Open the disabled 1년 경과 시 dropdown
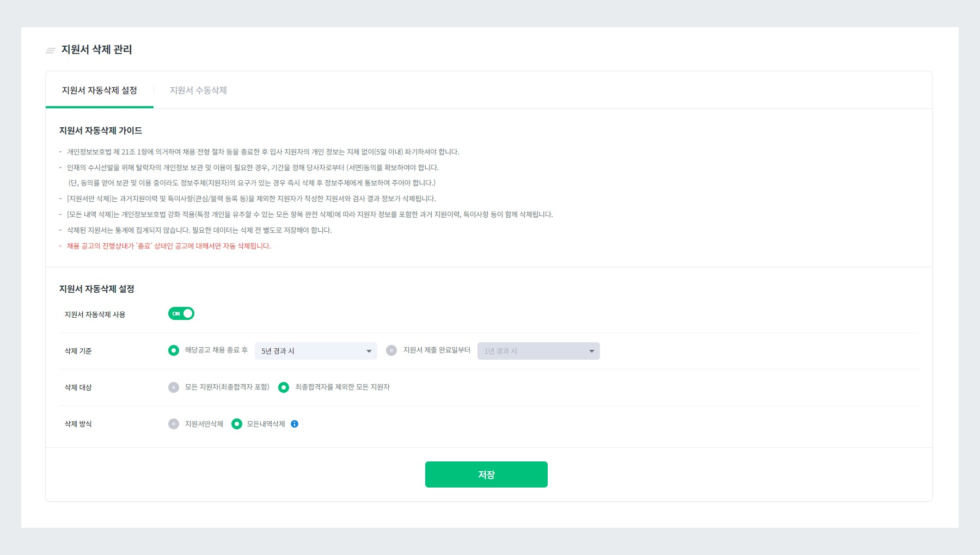Screen dimensions: 980x555 pyautogui.click(x=538, y=351)
